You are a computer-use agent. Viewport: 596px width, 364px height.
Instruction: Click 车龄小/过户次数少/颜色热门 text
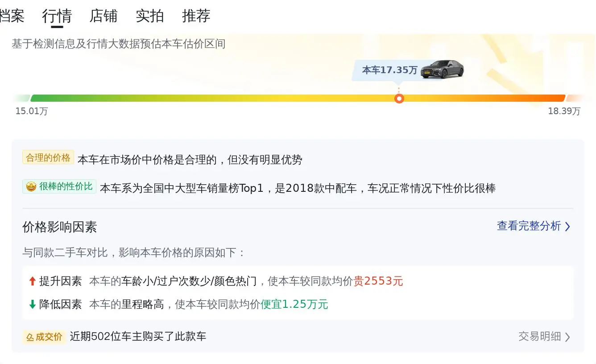point(189,281)
